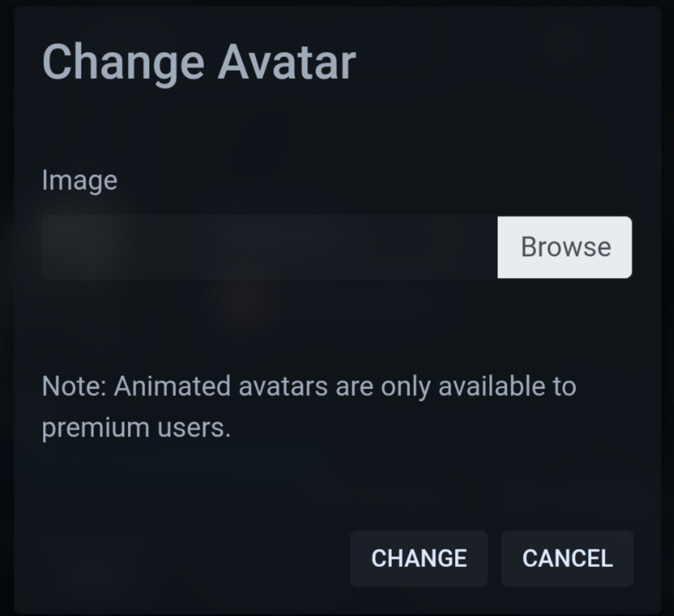The width and height of the screenshot is (674, 616).
Task: Click the "premium users." text line
Action: point(136,428)
